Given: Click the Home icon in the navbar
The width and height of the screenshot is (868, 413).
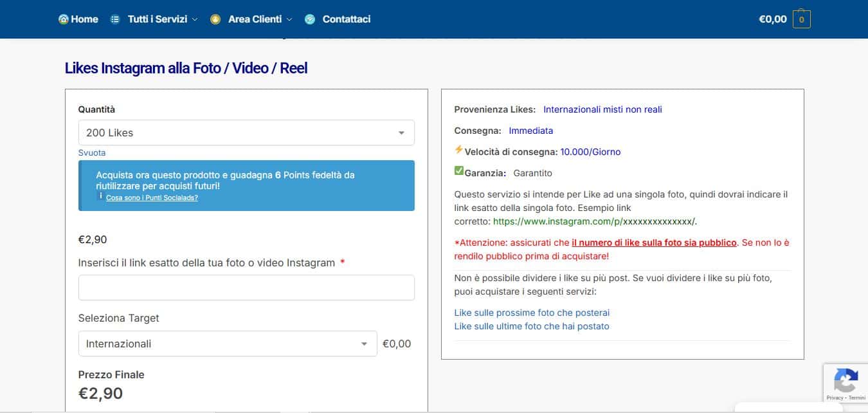Looking at the screenshot, I should pos(62,19).
